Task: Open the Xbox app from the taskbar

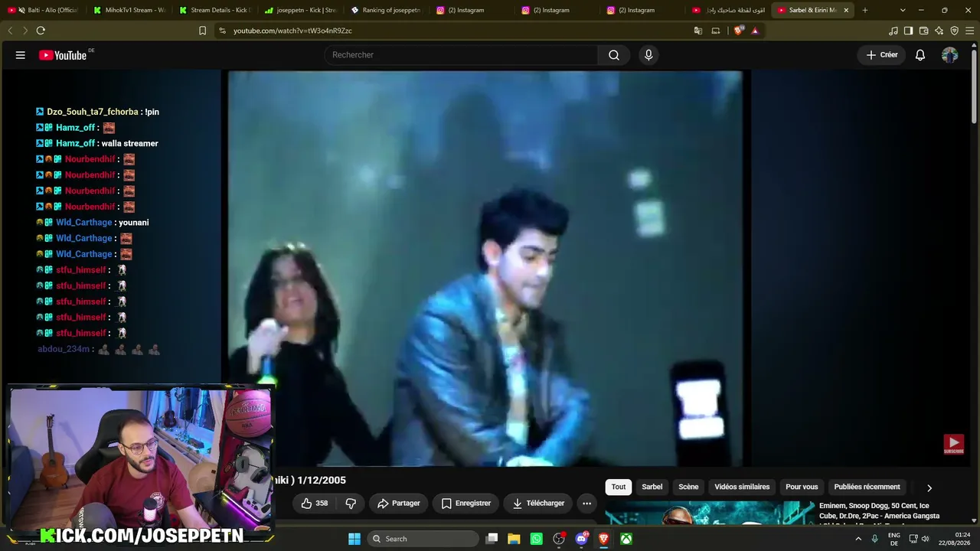Action: click(x=626, y=539)
